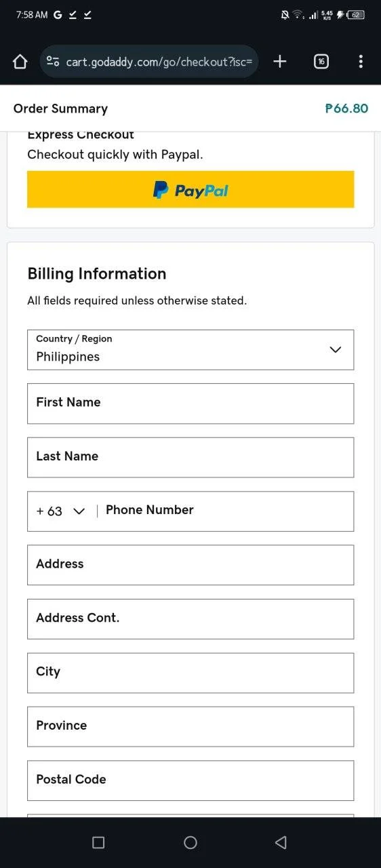Tap the Order Summary header
Screen dimensions: 381x868
[60, 108]
